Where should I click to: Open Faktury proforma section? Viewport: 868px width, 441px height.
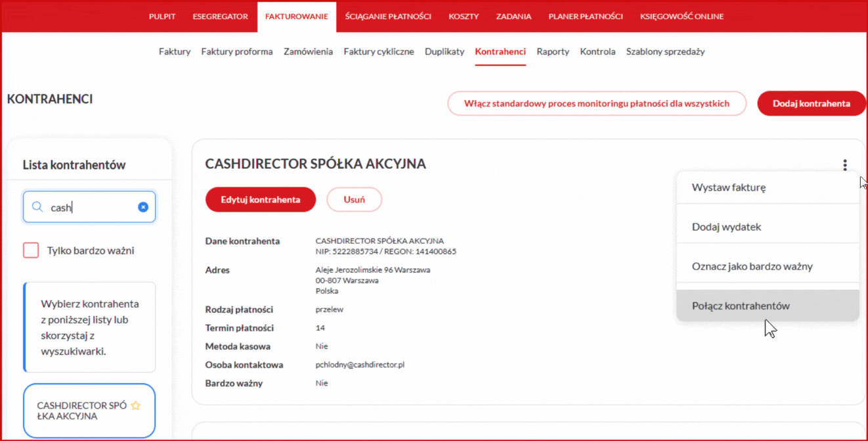click(237, 51)
